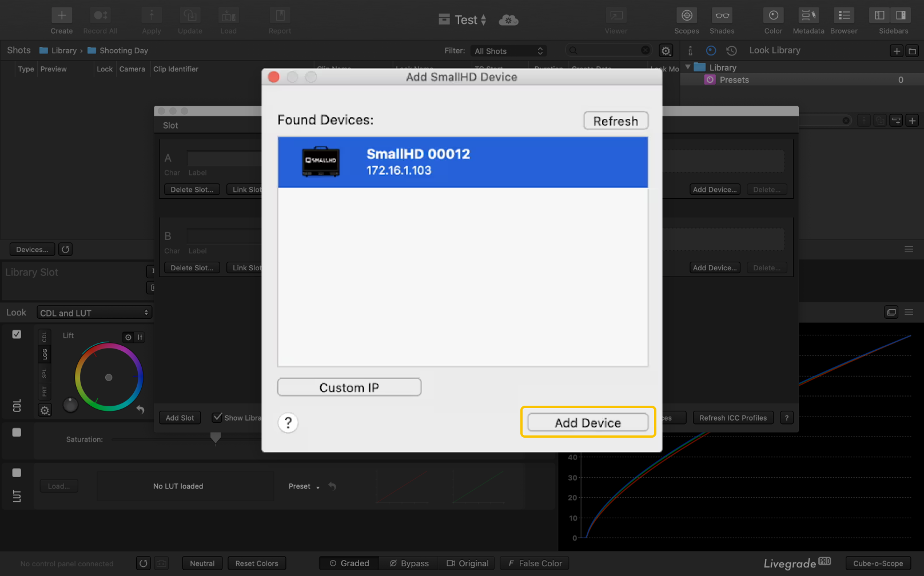Click the cloud settings icon
924x576 pixels.
point(508,21)
